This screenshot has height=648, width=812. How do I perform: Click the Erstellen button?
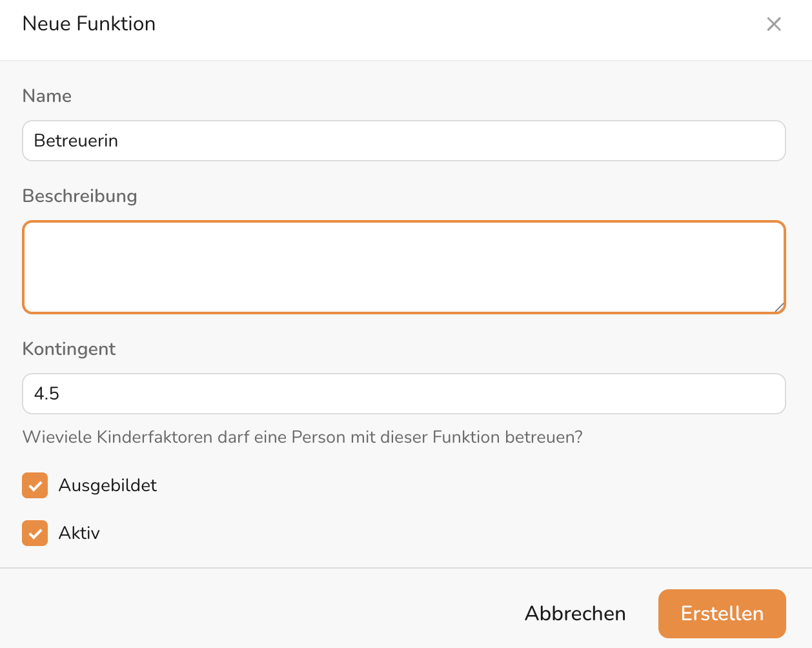click(722, 613)
